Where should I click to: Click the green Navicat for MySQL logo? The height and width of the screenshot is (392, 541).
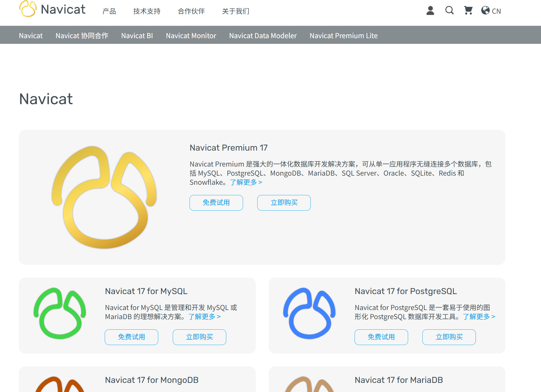point(60,313)
